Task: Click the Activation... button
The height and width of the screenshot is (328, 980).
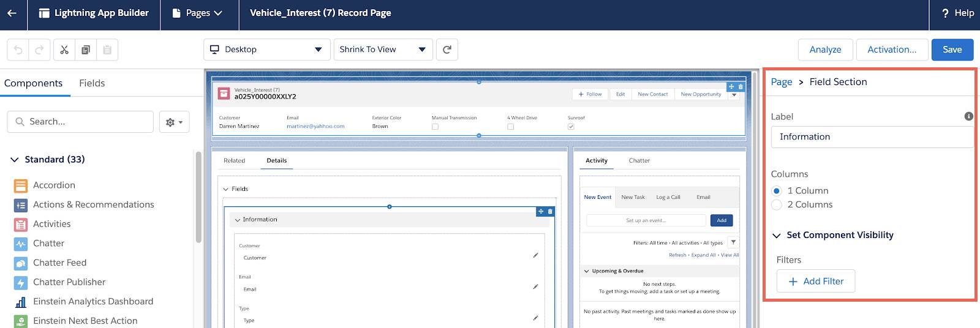Action: [892, 50]
